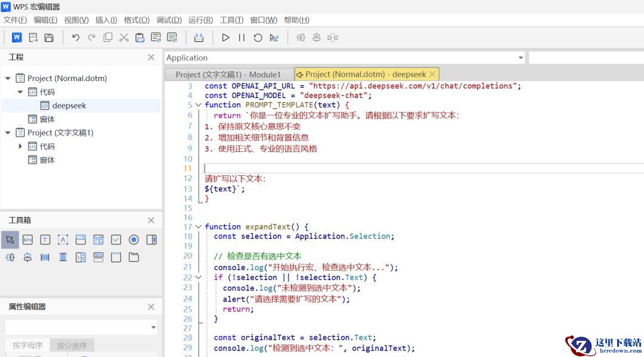644x357 pixels.
Task: Switch to the 按分类序 properties tab
Action: (72, 346)
